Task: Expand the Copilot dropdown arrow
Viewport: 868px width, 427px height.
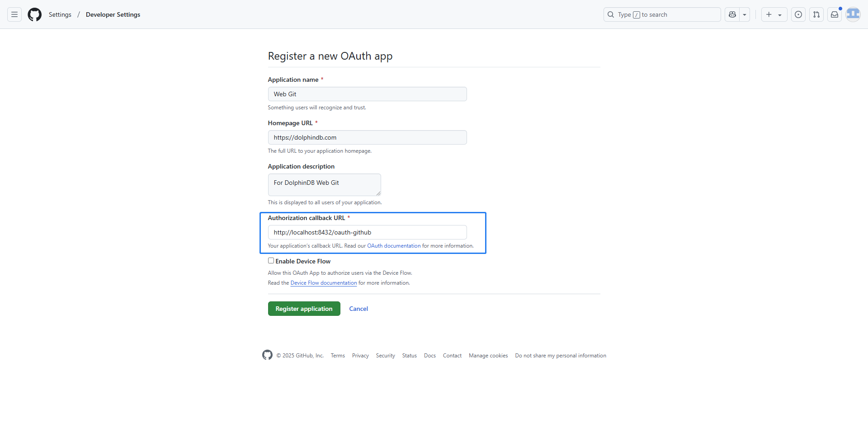Action: 745,14
